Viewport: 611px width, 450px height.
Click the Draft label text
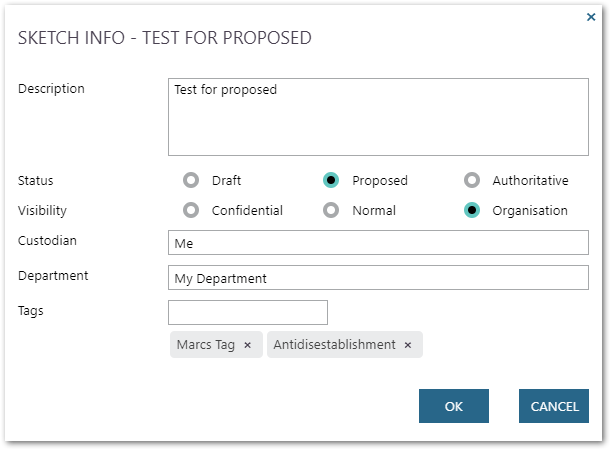[226, 180]
